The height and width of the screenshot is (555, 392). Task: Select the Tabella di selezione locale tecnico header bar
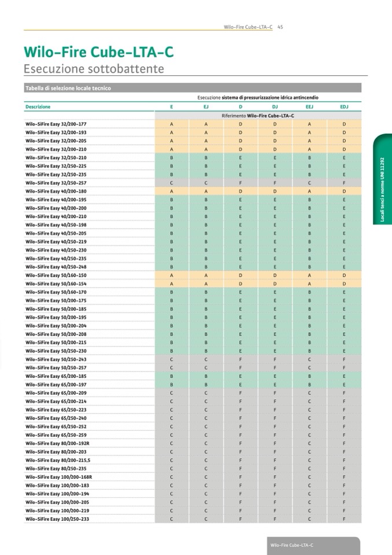click(193, 89)
